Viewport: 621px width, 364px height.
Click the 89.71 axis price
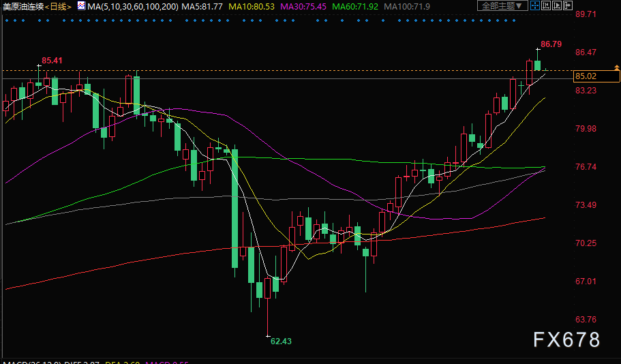pyautogui.click(x=586, y=14)
